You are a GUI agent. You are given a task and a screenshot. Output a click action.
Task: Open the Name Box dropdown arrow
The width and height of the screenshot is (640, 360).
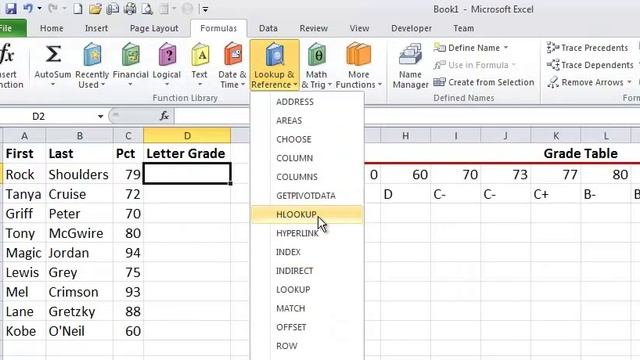point(100,117)
